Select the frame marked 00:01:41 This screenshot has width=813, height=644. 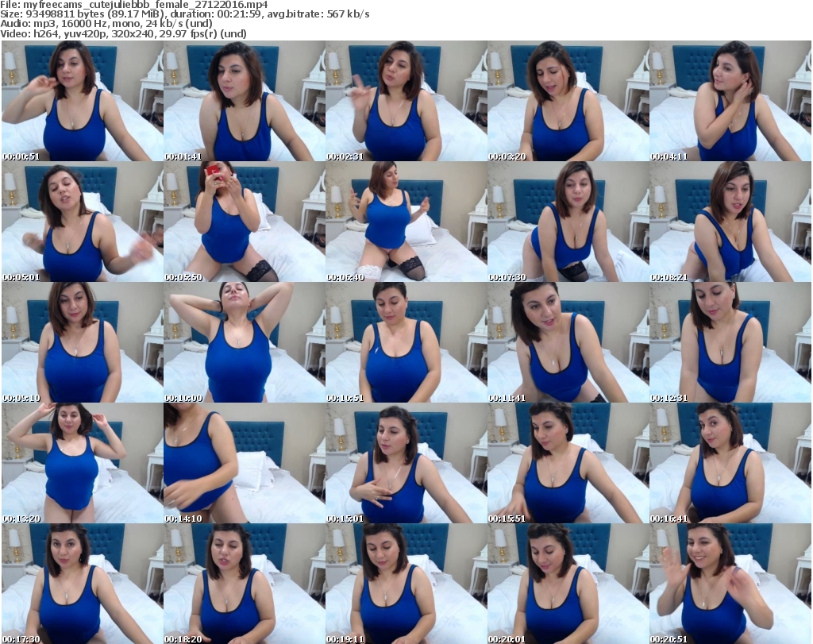(x=244, y=102)
